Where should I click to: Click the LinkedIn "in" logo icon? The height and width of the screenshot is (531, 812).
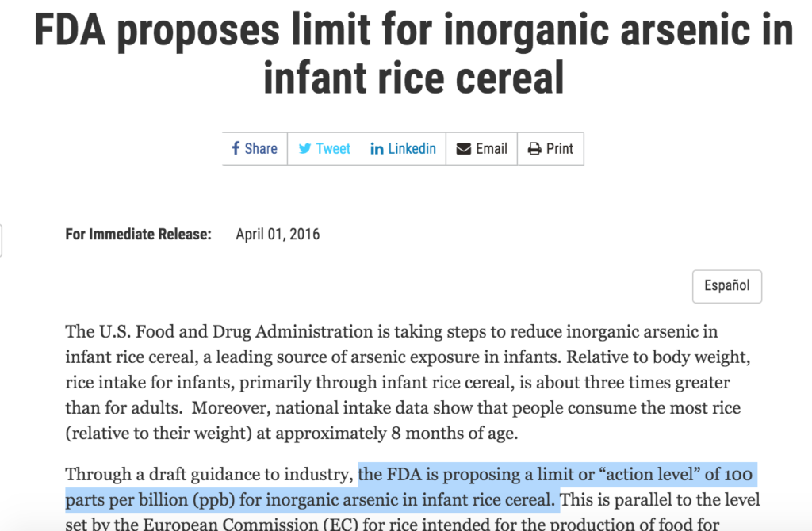pos(377,149)
